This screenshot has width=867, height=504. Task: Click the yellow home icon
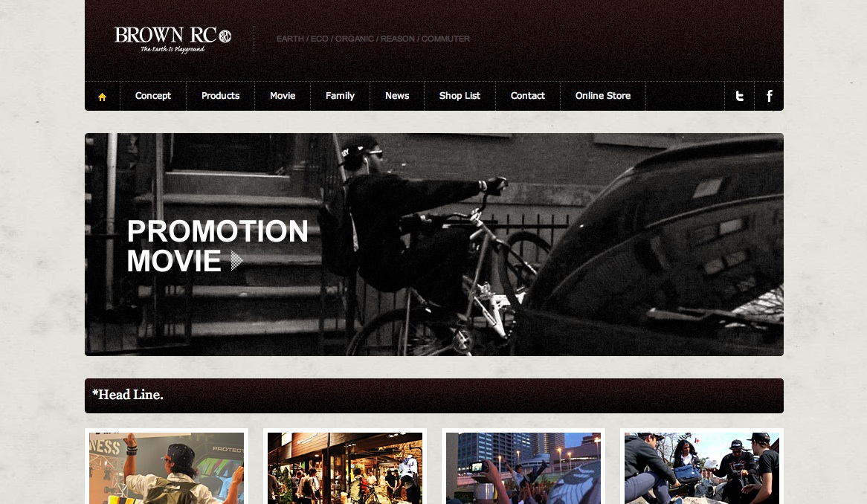(x=102, y=97)
